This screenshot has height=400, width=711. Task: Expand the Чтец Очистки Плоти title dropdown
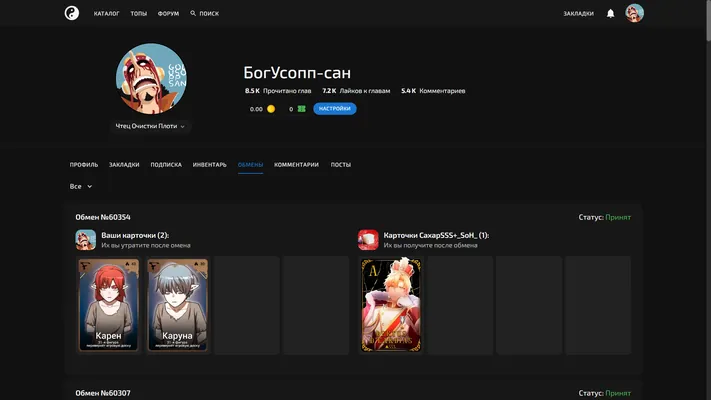pyautogui.click(x=150, y=126)
